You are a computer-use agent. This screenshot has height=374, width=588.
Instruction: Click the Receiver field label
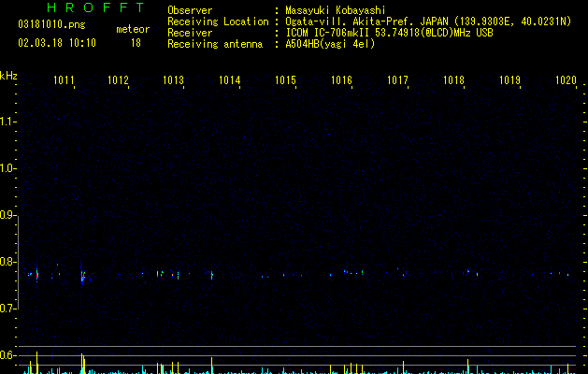(190, 33)
